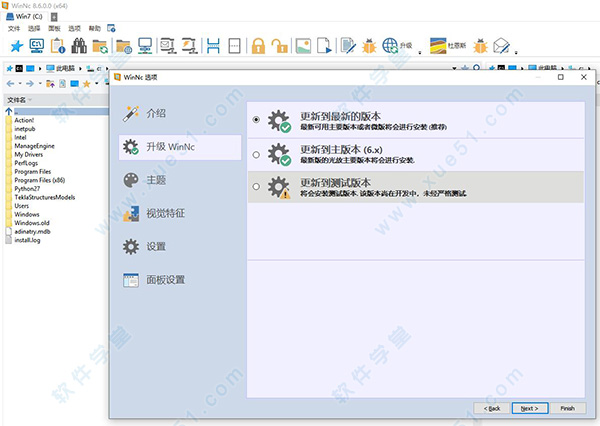
Task: Open the back history dropdown arrow
Action: coord(20,83)
